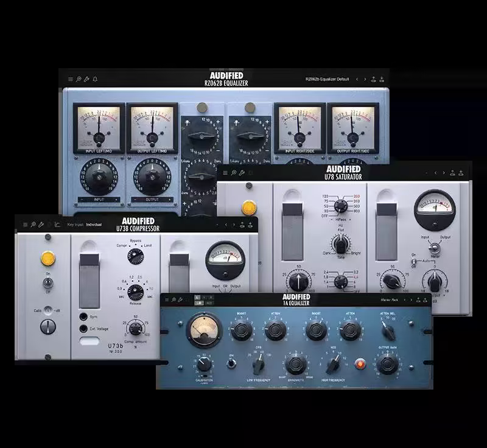The height and width of the screenshot is (448, 487).
Task: Click the zoom magnifier icon in 1A Equalizer
Action: (x=173, y=300)
